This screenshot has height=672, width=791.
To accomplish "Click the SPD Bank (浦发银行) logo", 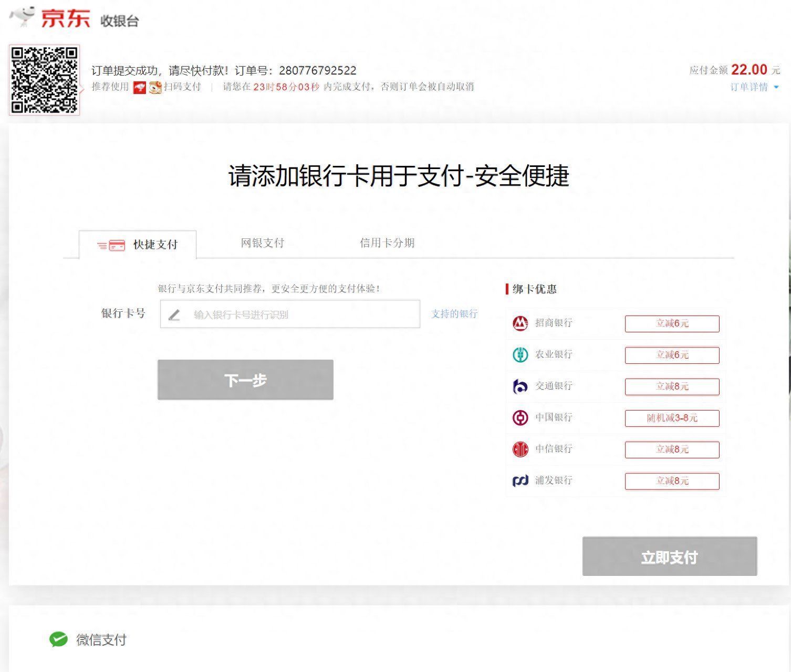I will pyautogui.click(x=520, y=481).
